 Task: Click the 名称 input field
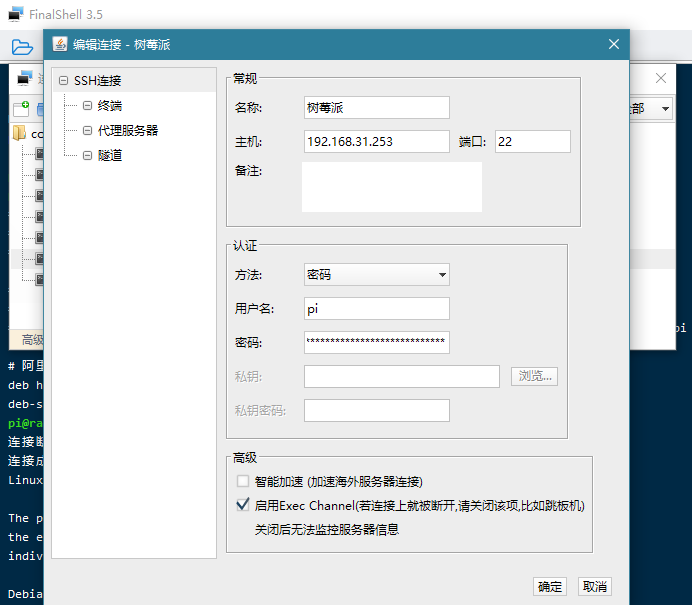click(376, 108)
